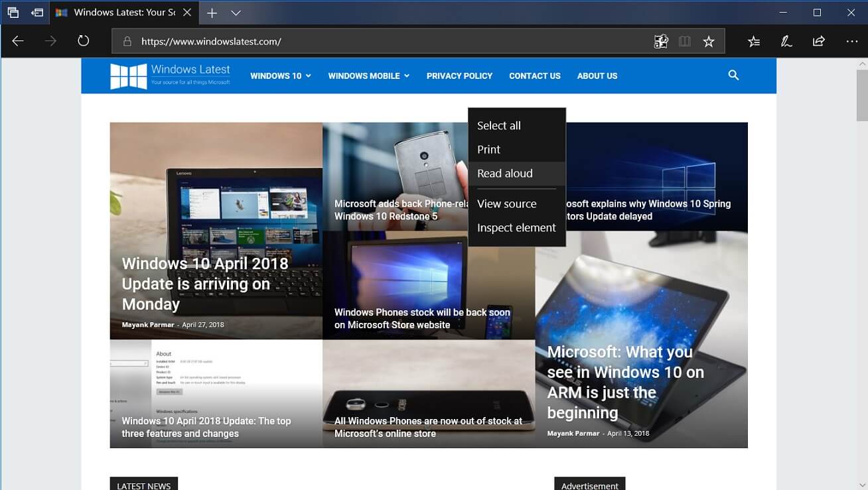Open article Microsoft: What you see in Windows 10 on ARM
The image size is (868, 490).
coord(625,382)
